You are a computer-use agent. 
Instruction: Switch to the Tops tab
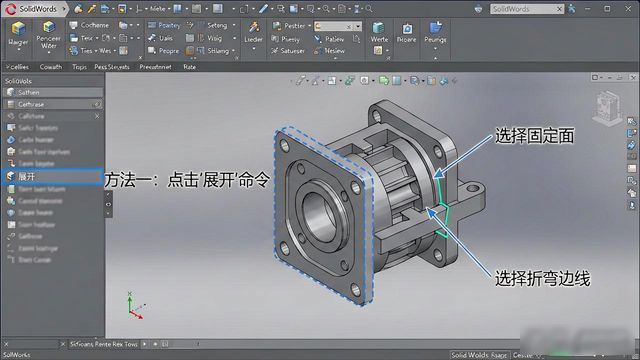pyautogui.click(x=79, y=67)
